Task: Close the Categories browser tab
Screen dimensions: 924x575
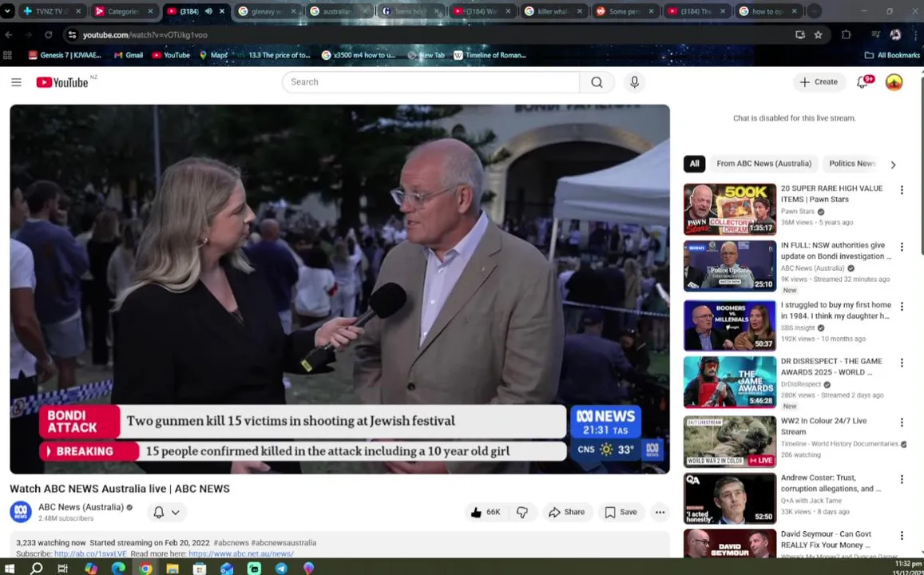Action: (150, 11)
